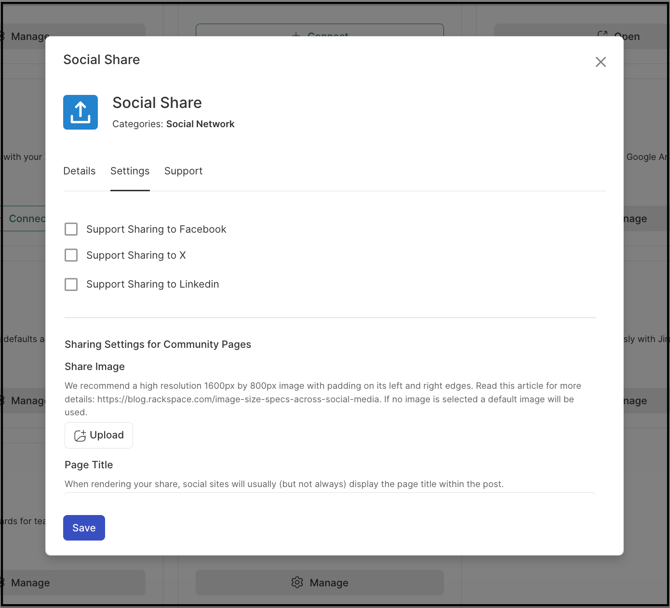Check the Support Sharing to X box
The image size is (670, 608).
pyautogui.click(x=71, y=255)
